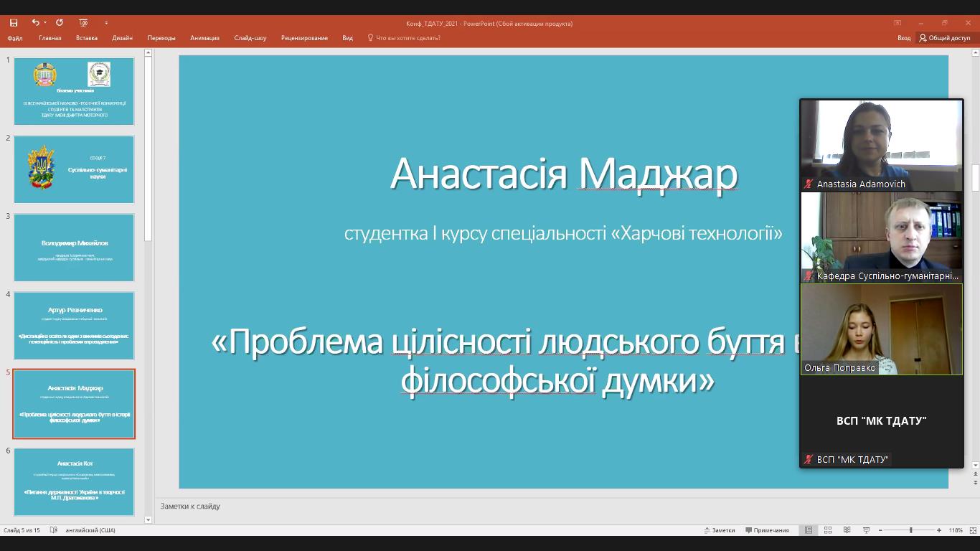Go to the Анимация ribbon tab
Image resolution: width=980 pixels, height=551 pixels.
pos(205,38)
